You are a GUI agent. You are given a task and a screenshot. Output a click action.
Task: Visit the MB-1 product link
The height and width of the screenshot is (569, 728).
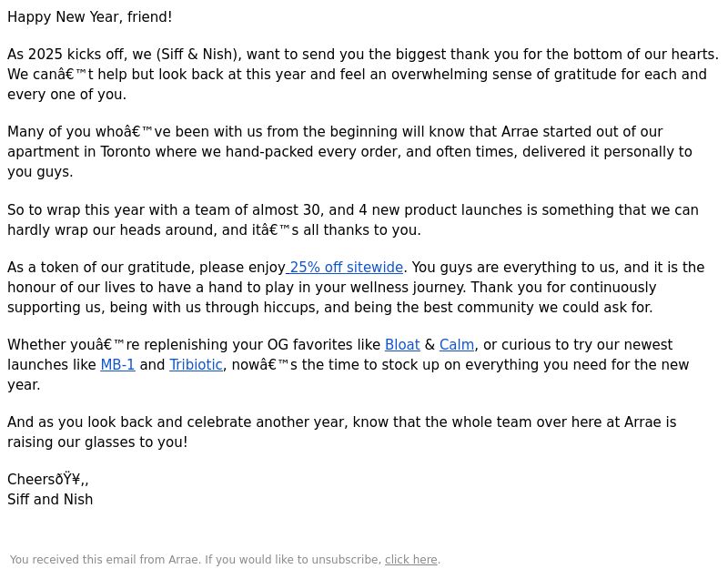(118, 365)
